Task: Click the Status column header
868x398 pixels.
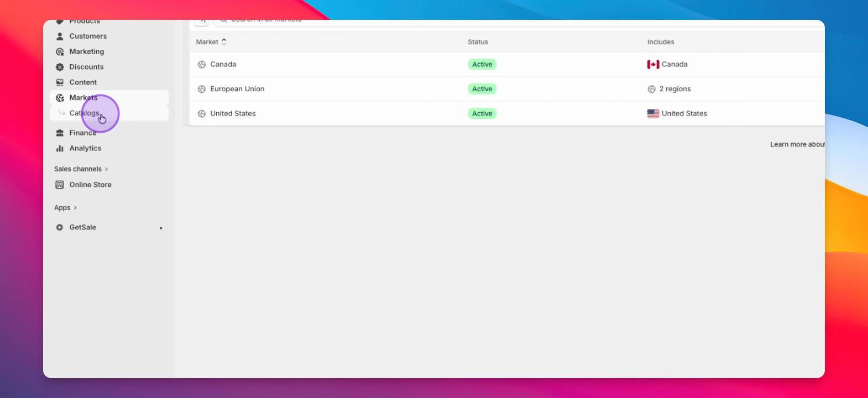Action: (x=478, y=42)
